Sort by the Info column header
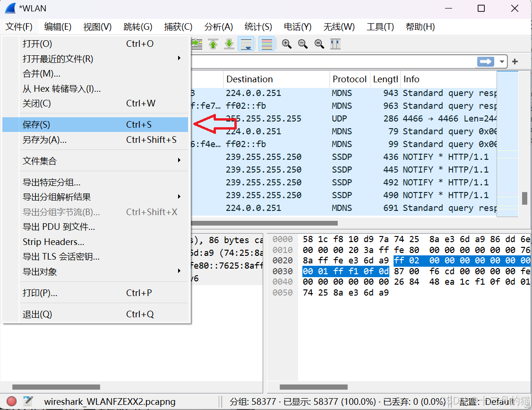 pos(448,79)
